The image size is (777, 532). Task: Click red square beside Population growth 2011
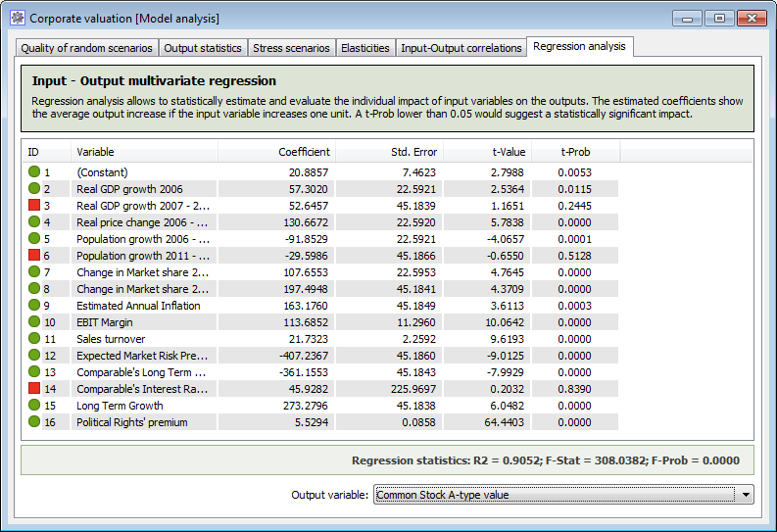tap(34, 255)
